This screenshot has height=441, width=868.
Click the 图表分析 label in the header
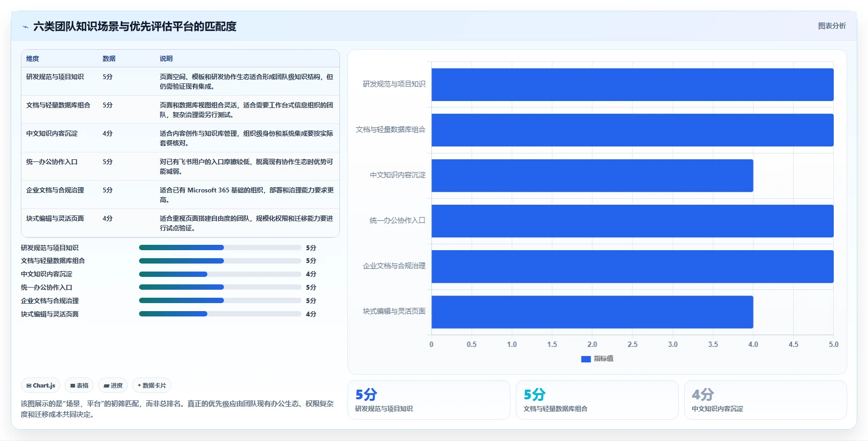tap(832, 26)
